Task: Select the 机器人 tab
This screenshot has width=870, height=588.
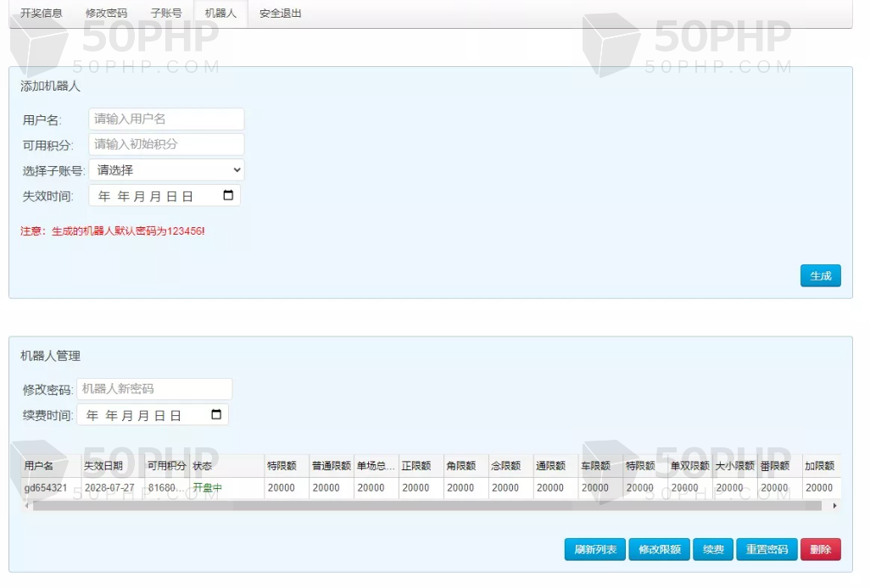Action: tap(220, 14)
